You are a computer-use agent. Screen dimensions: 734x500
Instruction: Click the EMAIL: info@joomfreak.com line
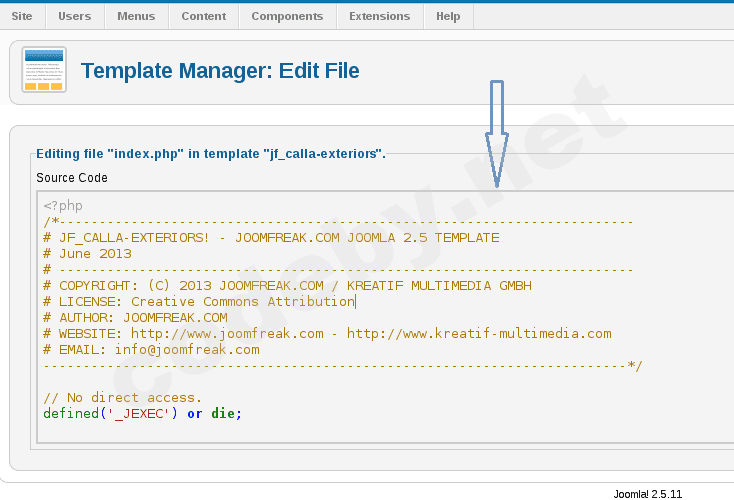(x=151, y=350)
